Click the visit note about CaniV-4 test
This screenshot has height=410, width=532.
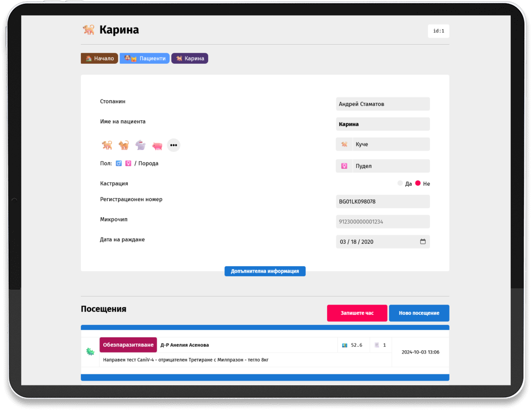click(x=186, y=360)
